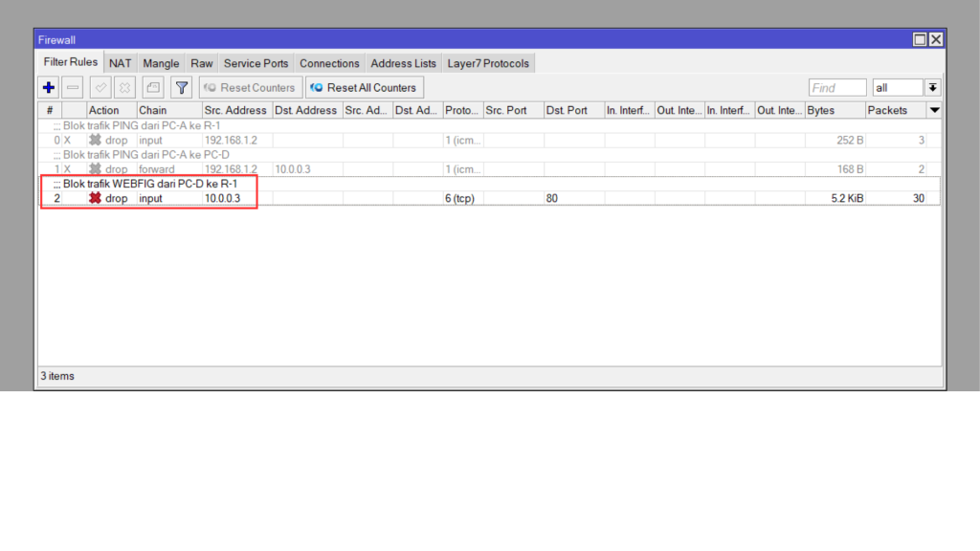Click the Disable rule X icon
Screen dimensions: 980x551
click(x=124, y=88)
